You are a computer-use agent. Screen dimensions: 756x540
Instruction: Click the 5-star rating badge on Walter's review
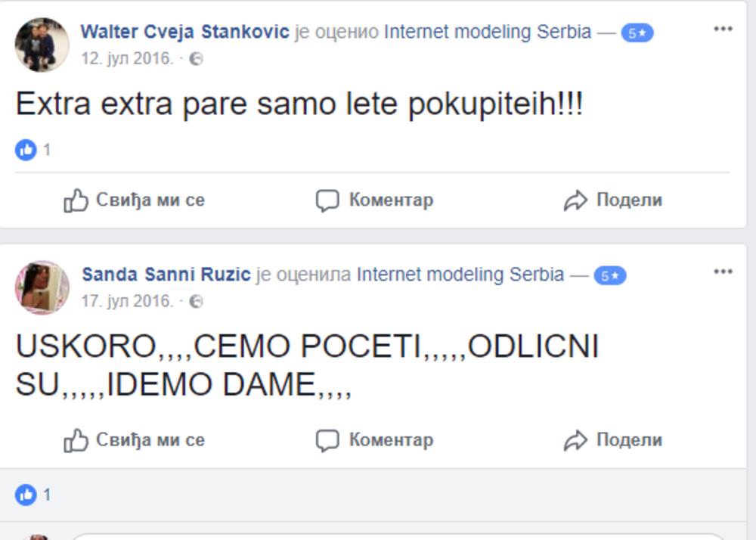(637, 33)
